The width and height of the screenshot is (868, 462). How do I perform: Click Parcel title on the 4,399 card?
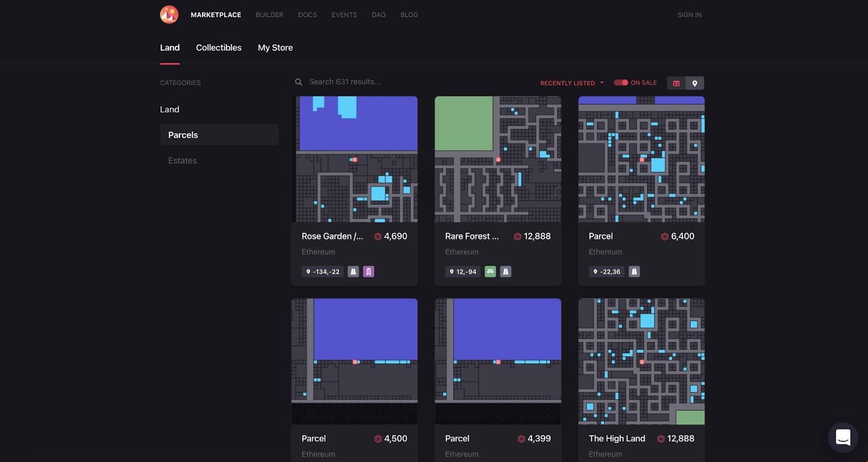pyautogui.click(x=457, y=439)
